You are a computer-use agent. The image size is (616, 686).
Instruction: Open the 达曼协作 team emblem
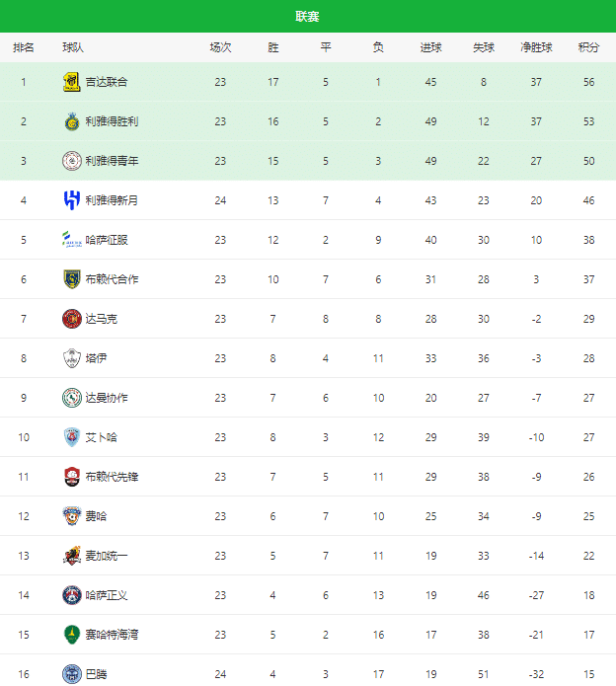(x=71, y=398)
